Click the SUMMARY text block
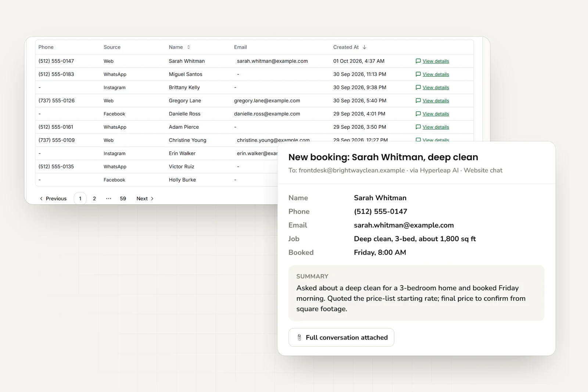Screen dimensions: 588x392 (x=416, y=293)
